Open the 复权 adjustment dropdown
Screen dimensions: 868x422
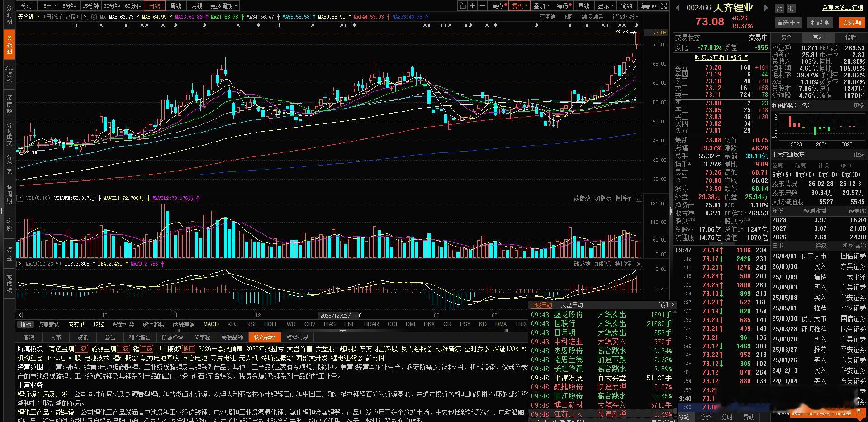(519, 6)
